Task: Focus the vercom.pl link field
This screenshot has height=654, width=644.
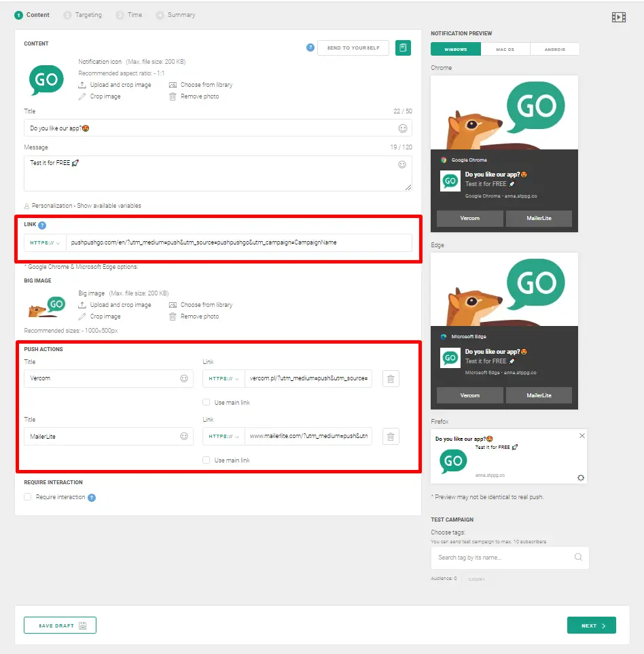Action: click(308, 379)
